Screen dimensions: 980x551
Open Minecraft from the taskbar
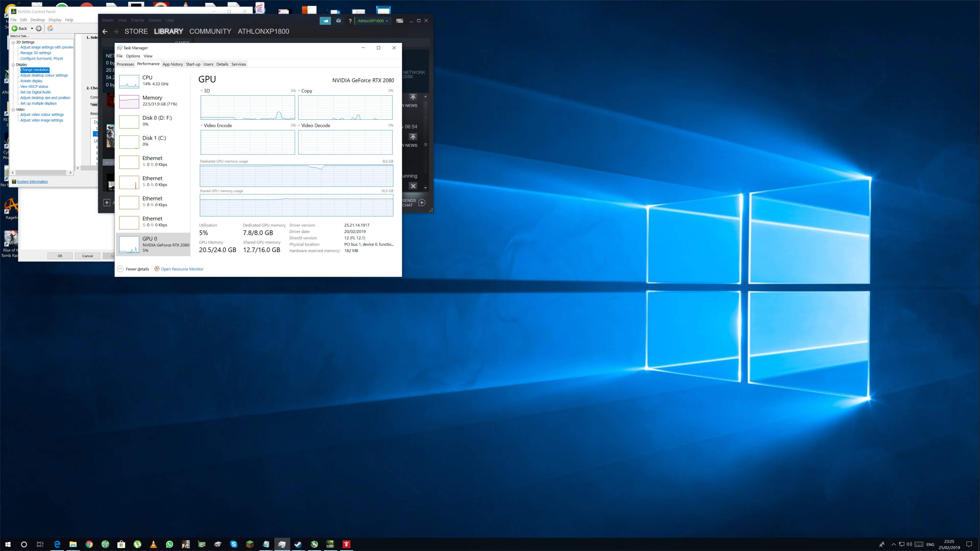250,544
